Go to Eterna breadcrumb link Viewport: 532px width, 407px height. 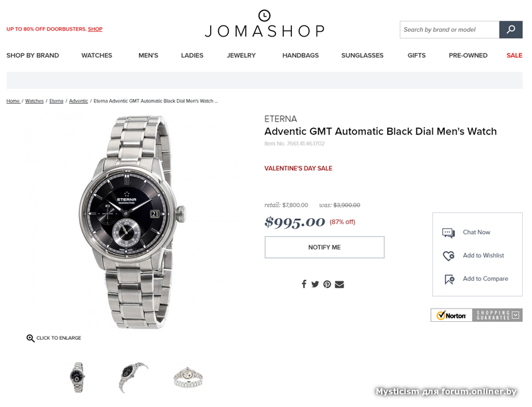point(57,101)
